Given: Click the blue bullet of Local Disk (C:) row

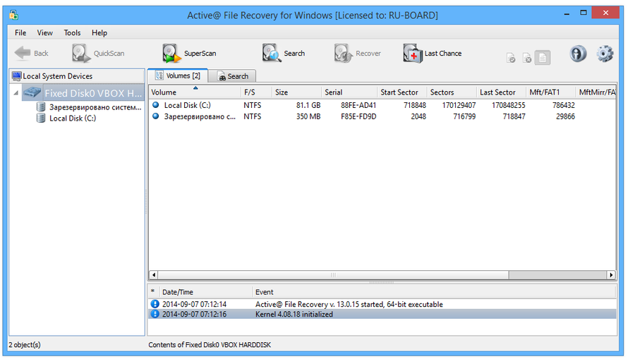Looking at the screenshot, I should 155,105.
